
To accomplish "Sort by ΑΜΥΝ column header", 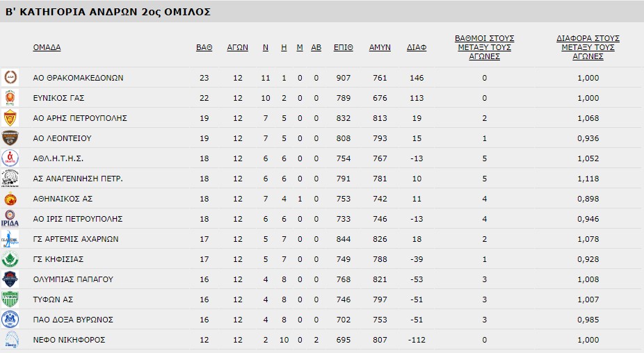I will pyautogui.click(x=380, y=48).
